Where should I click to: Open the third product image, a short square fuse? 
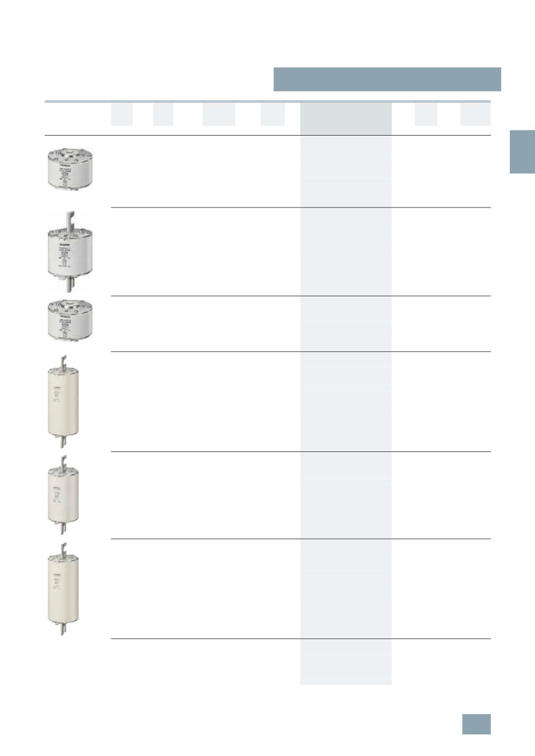click(x=70, y=321)
